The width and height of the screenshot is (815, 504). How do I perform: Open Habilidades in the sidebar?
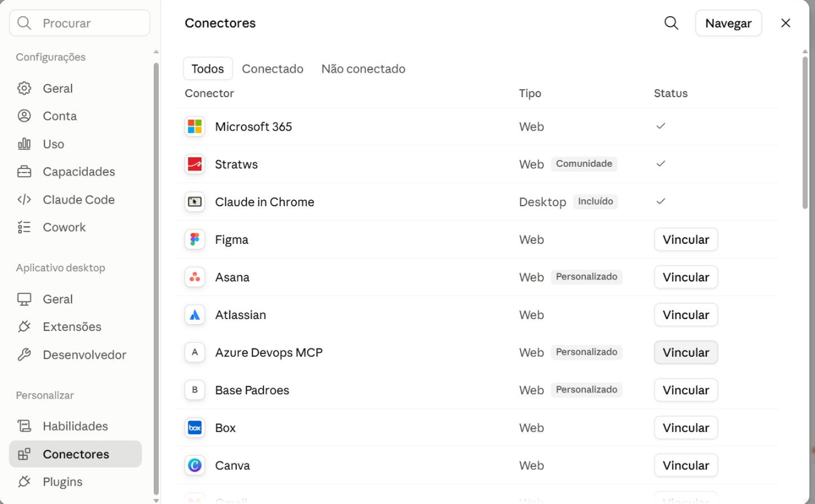click(75, 426)
